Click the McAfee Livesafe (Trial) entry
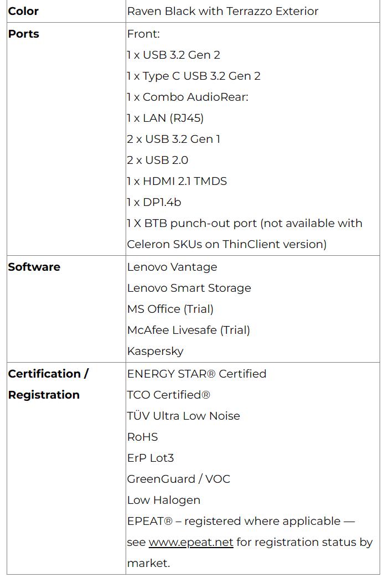 point(189,330)
